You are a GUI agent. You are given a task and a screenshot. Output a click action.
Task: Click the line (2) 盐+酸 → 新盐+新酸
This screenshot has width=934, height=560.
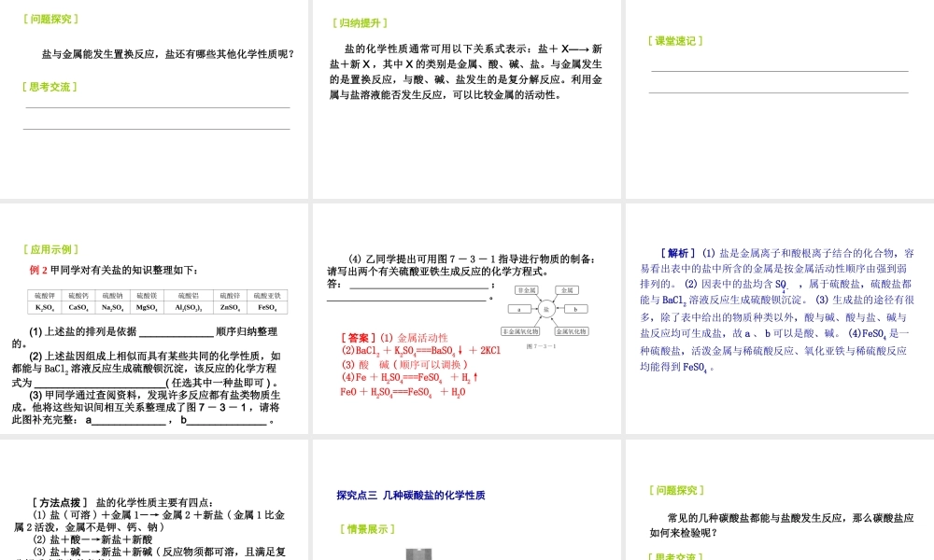tap(92, 539)
